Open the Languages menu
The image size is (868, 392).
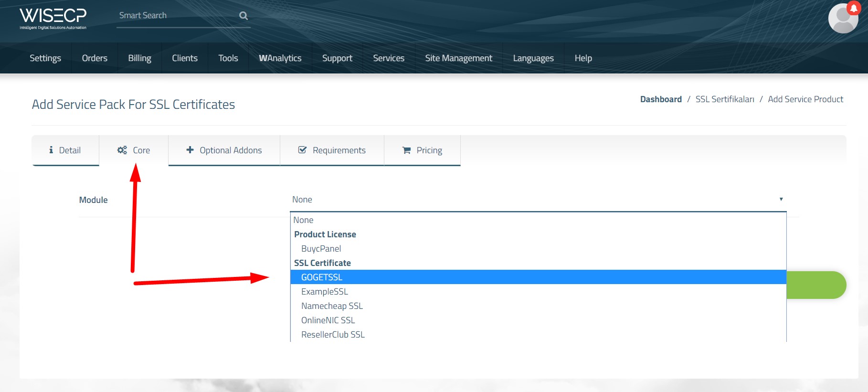click(x=533, y=58)
